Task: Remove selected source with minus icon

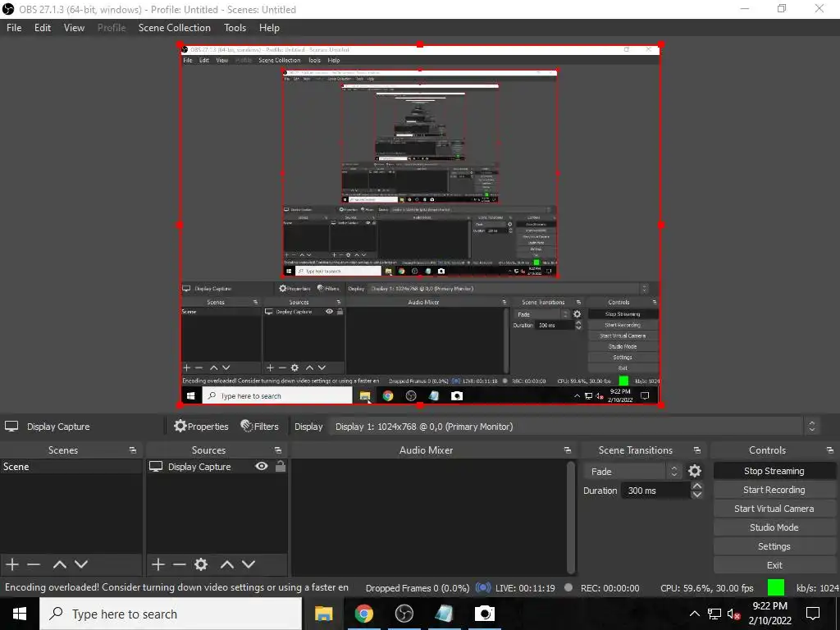Action: click(x=179, y=564)
